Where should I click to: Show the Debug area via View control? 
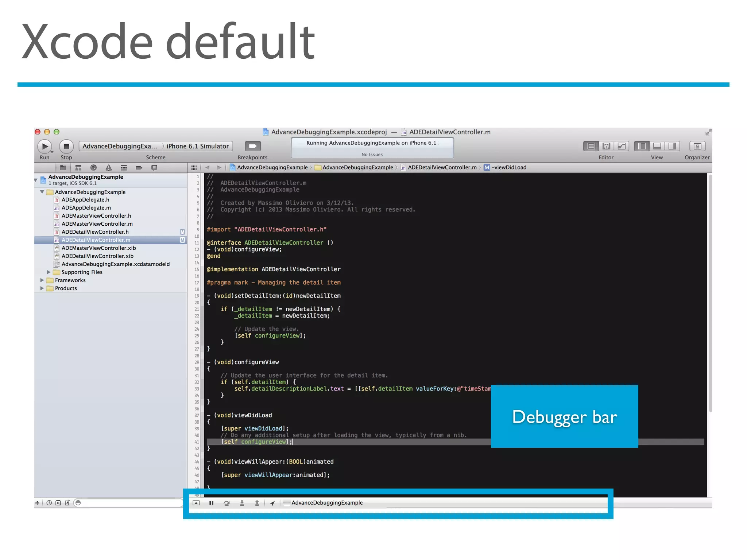[657, 146]
